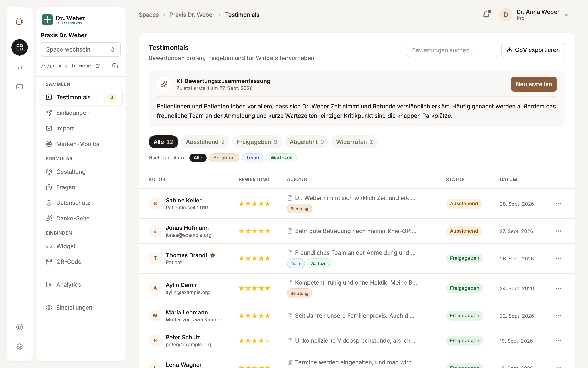Viewport: 588px width, 368px height.
Task: Open row menu for Sabine Keller
Action: (558, 203)
